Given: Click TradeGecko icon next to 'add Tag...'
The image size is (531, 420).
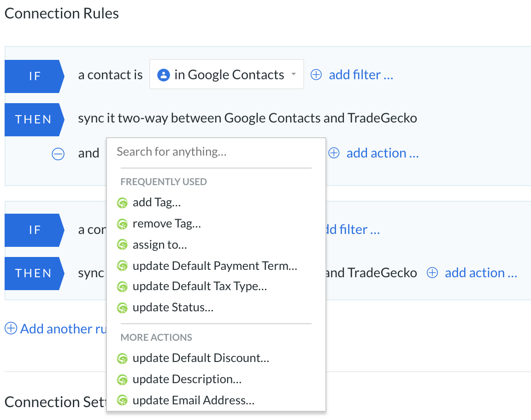Looking at the screenshot, I should [x=122, y=203].
